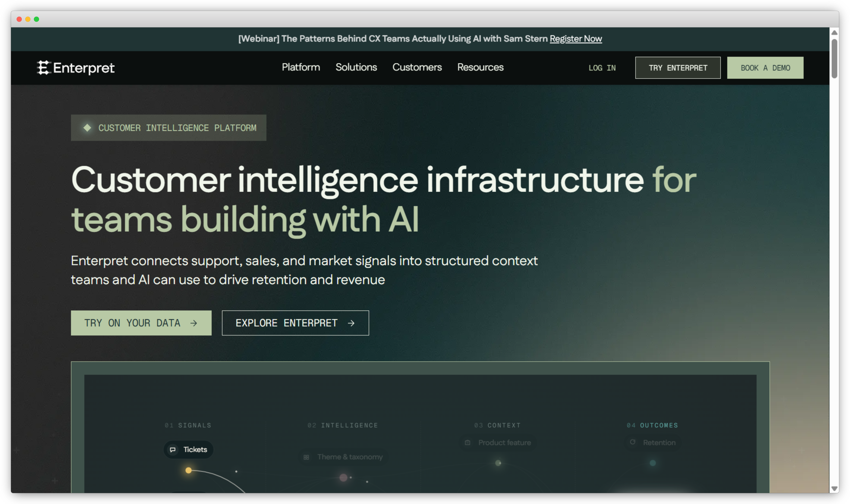The width and height of the screenshot is (850, 504).
Task: Click the Enterpret logo in the navbar
Action: [75, 68]
